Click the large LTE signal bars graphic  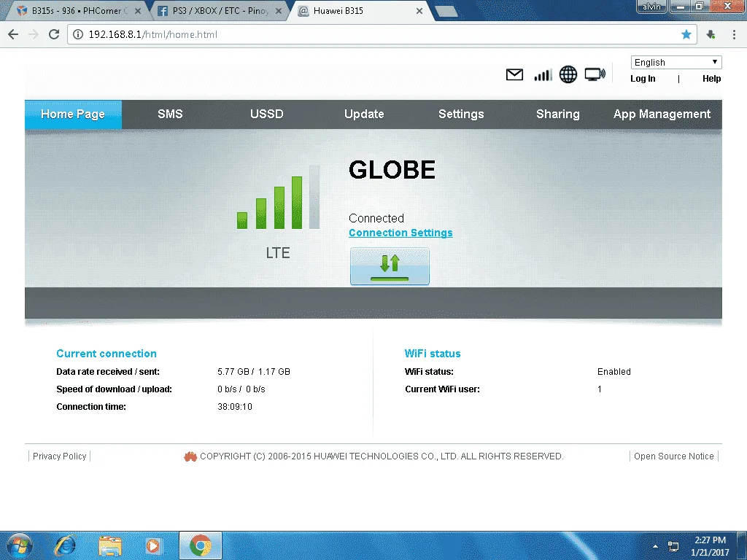278,197
